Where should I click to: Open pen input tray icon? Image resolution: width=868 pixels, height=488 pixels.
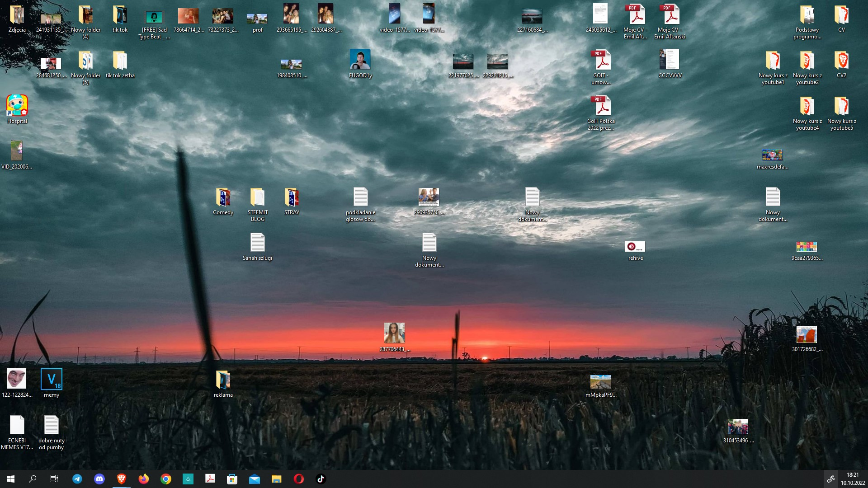tap(830, 479)
